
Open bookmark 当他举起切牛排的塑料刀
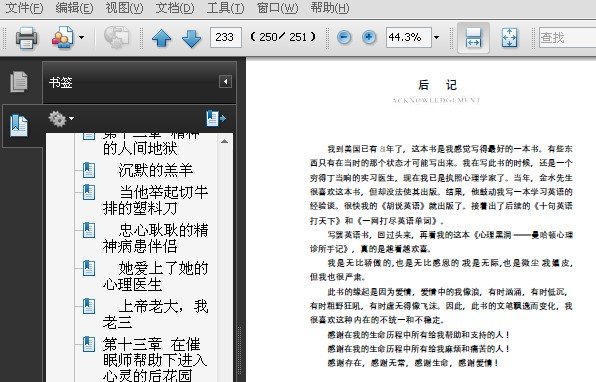(155, 200)
